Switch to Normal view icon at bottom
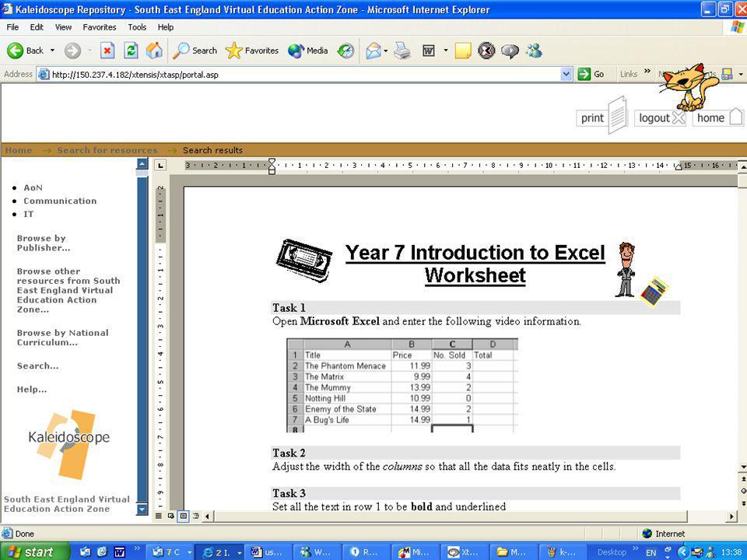This screenshot has width=747, height=560. [159, 516]
